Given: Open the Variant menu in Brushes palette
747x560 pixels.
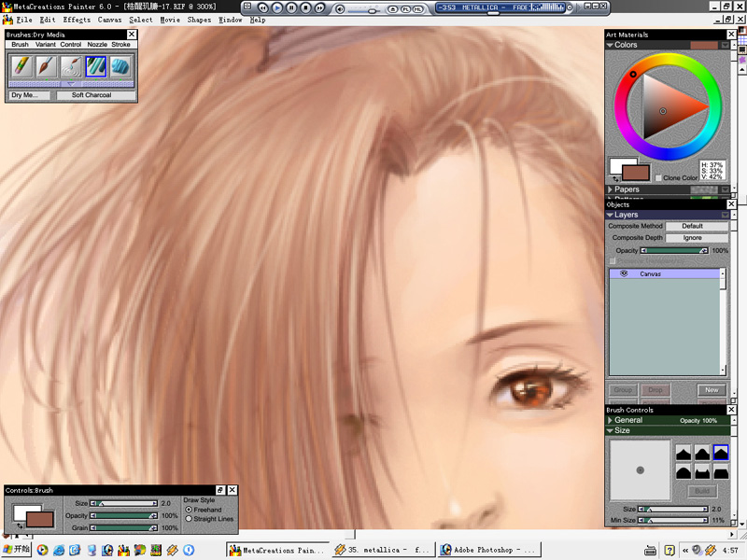Looking at the screenshot, I should (x=45, y=44).
